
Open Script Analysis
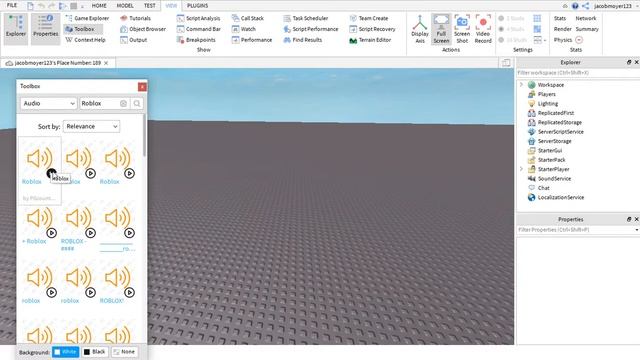pos(198,18)
